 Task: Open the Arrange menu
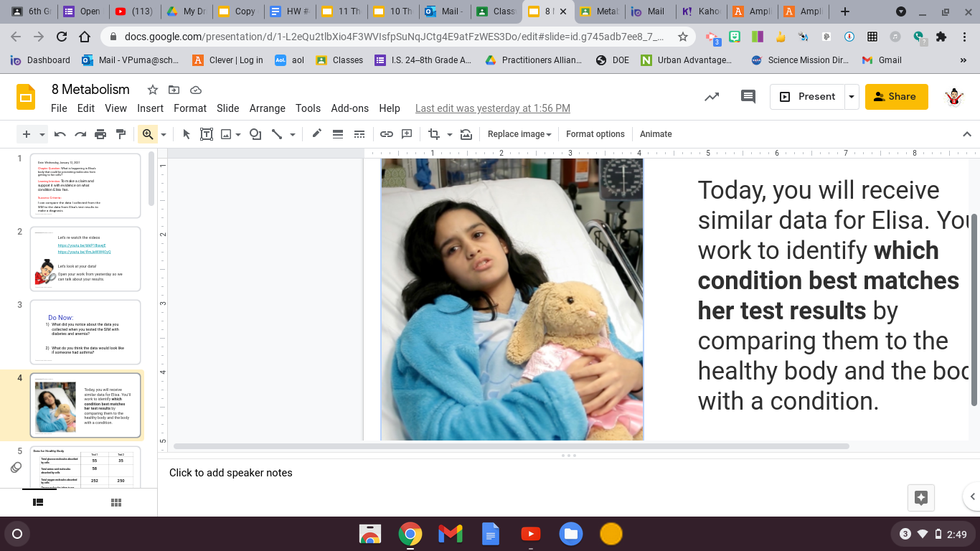coord(267,108)
